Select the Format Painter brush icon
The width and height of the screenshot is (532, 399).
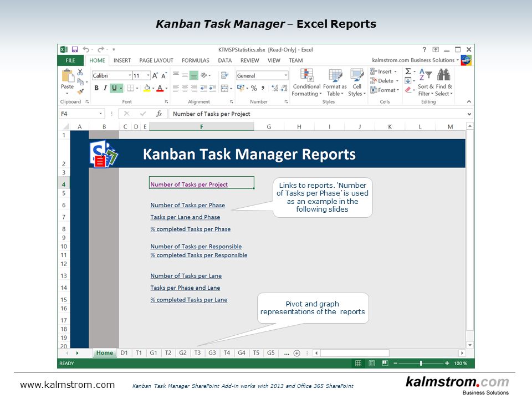80,91
